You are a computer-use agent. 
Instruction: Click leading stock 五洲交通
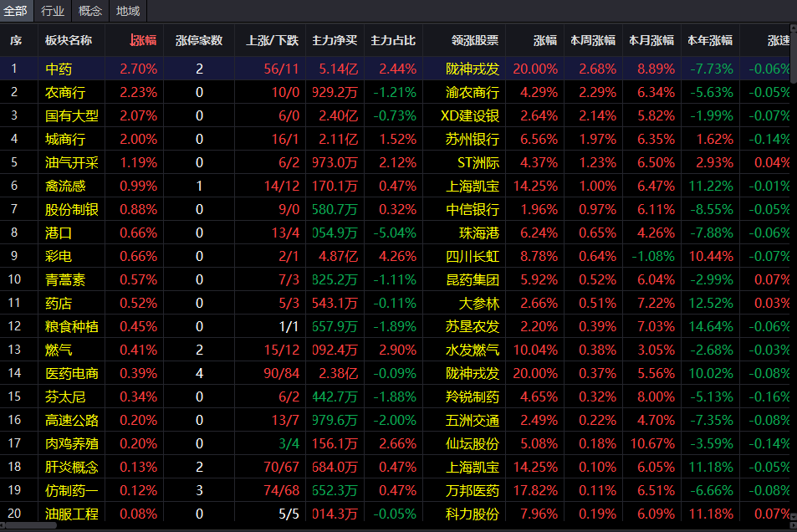473,420
